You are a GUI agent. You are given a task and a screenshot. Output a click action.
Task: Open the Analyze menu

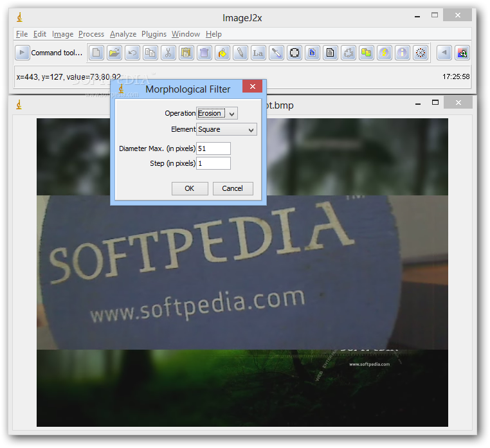coord(123,34)
